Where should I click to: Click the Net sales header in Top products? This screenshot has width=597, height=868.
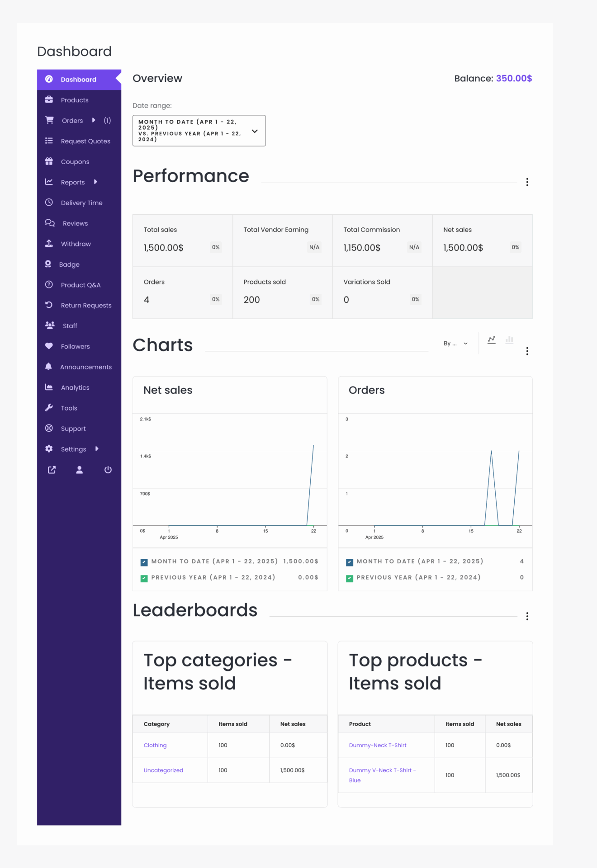(509, 724)
